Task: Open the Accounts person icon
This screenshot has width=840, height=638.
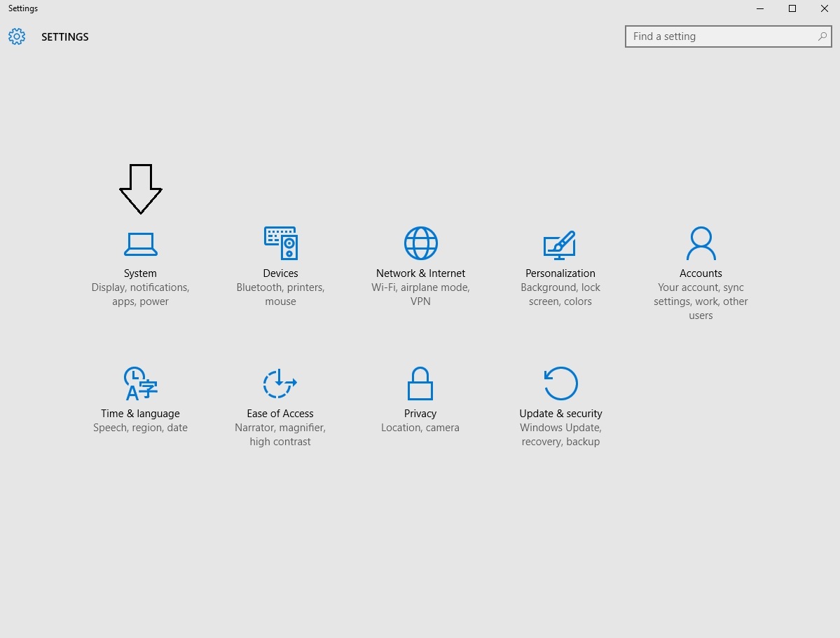Action: 701,243
